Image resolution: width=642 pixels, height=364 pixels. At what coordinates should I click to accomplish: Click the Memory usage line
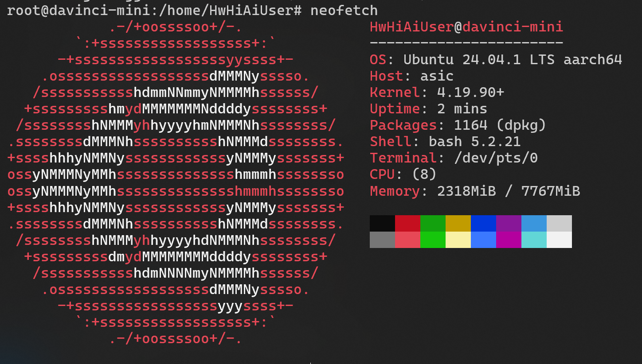coord(475,191)
